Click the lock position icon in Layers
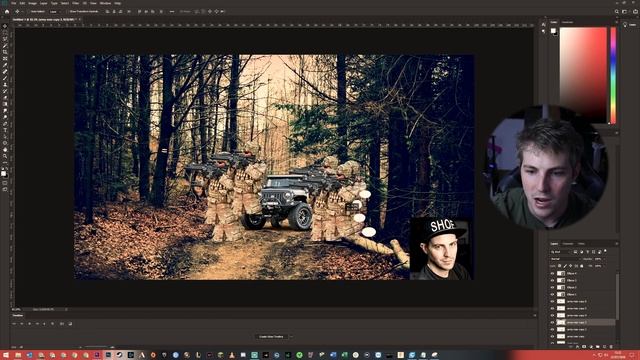Viewport: 640px width, 360px height. tap(571, 266)
